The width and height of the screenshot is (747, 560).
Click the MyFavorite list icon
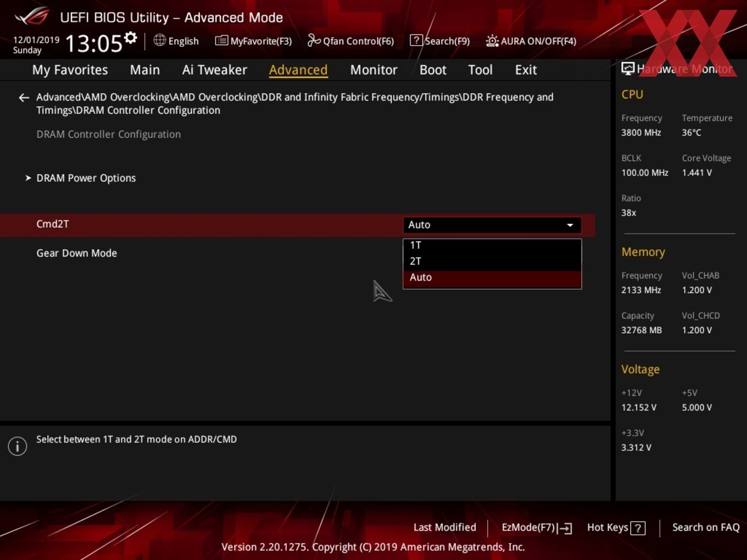[x=221, y=41]
